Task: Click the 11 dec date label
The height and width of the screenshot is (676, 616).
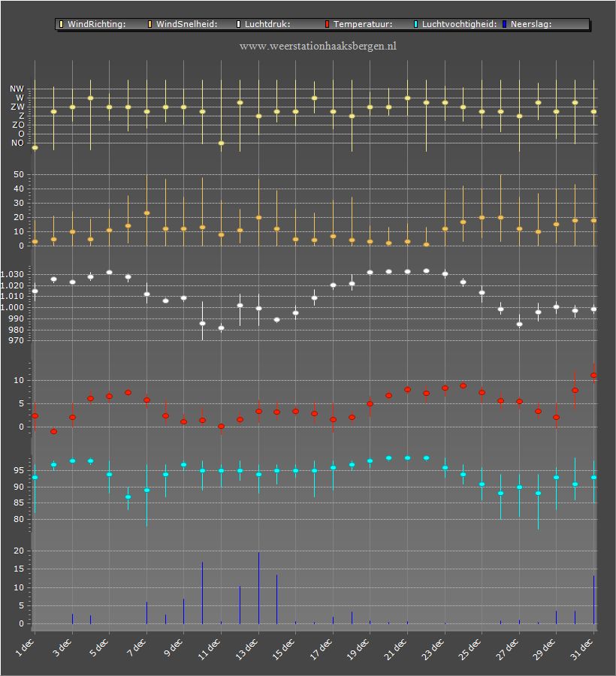Action: click(x=209, y=649)
